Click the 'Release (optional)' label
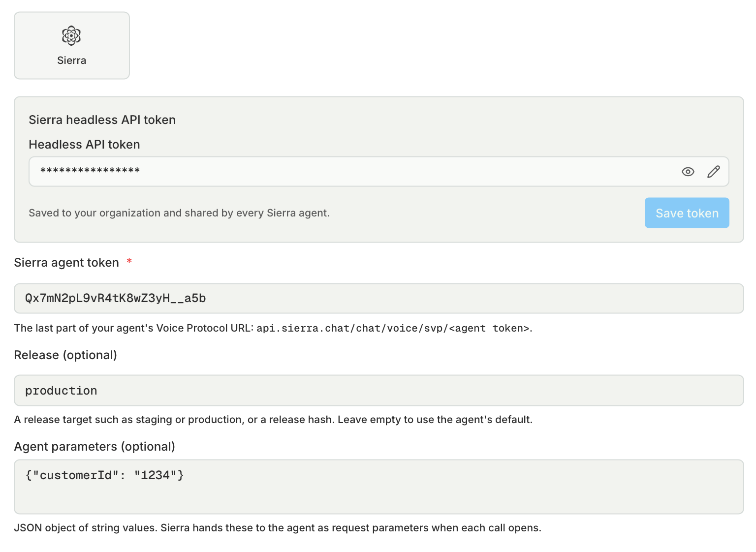Image resolution: width=756 pixels, height=552 pixels. (65, 355)
